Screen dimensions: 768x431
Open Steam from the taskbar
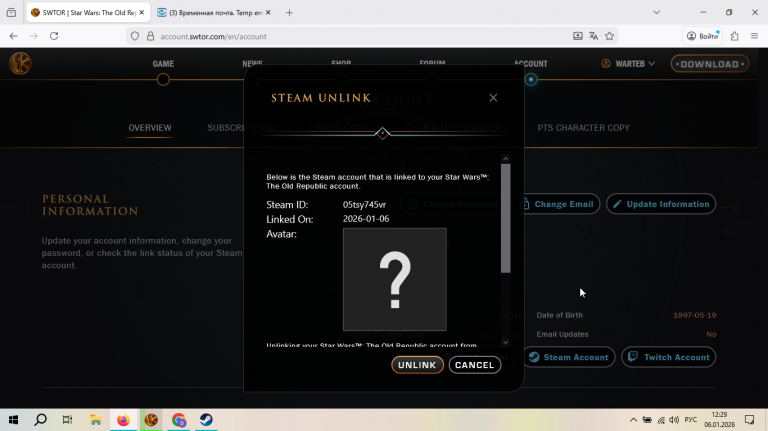tap(206, 420)
